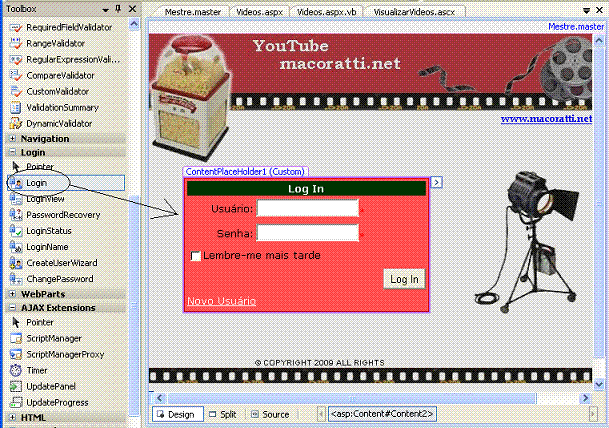The height and width of the screenshot is (428, 609).
Task: Pick the DynamicValidator icon
Action: point(16,124)
